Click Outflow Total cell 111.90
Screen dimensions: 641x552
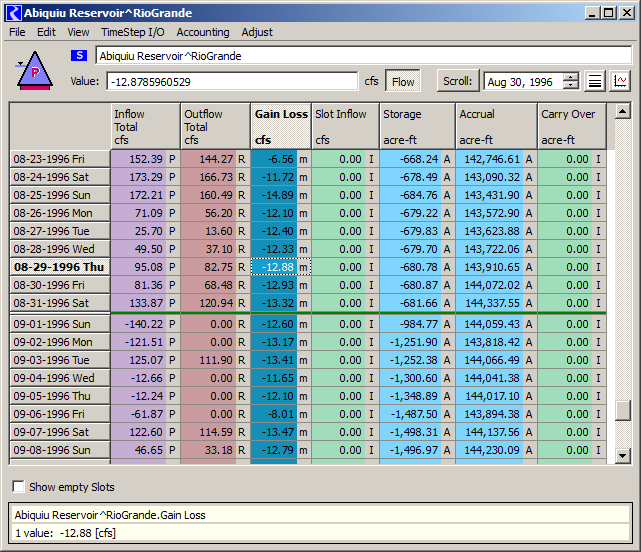point(215,360)
